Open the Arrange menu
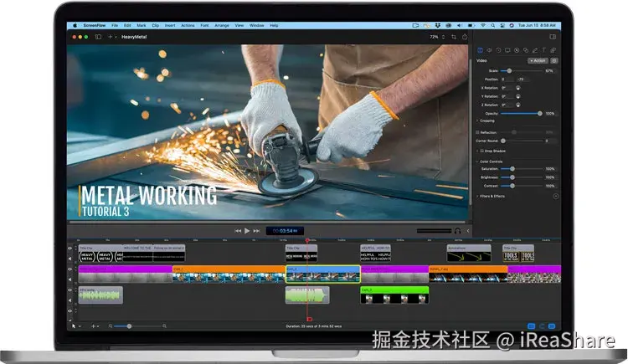 pyautogui.click(x=222, y=25)
